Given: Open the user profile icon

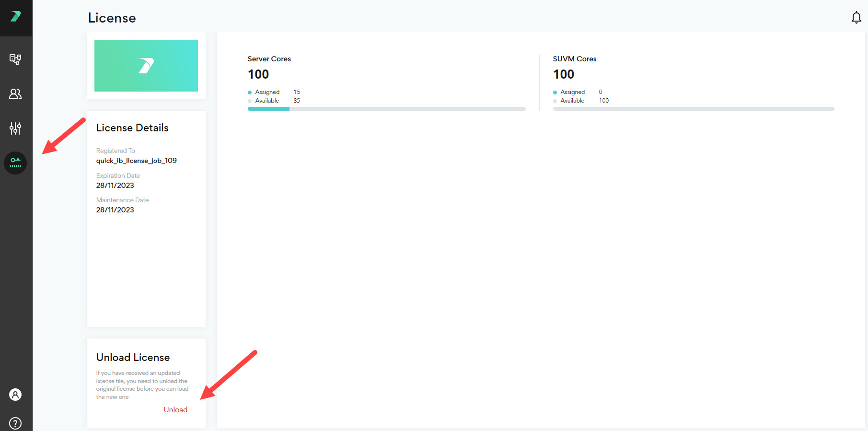Looking at the screenshot, I should tap(15, 395).
